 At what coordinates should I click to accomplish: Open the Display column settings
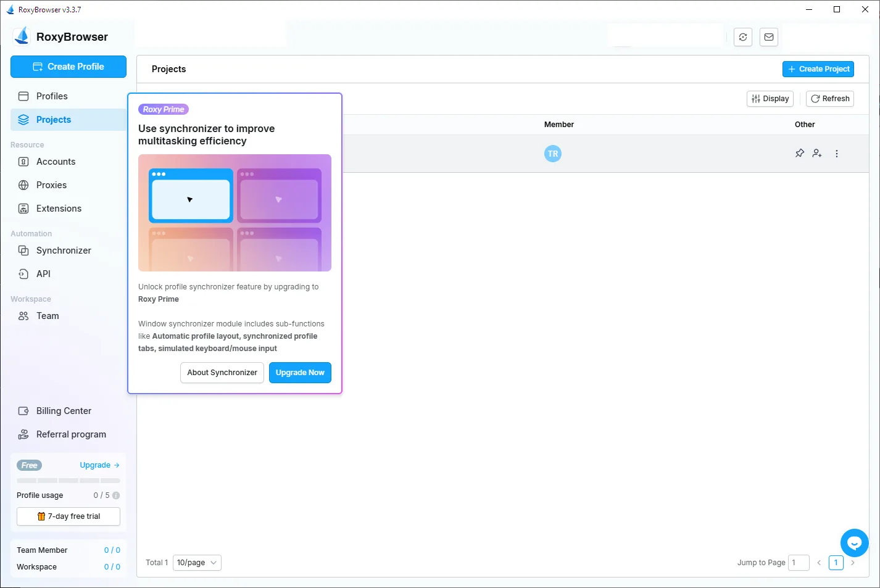[x=770, y=99]
